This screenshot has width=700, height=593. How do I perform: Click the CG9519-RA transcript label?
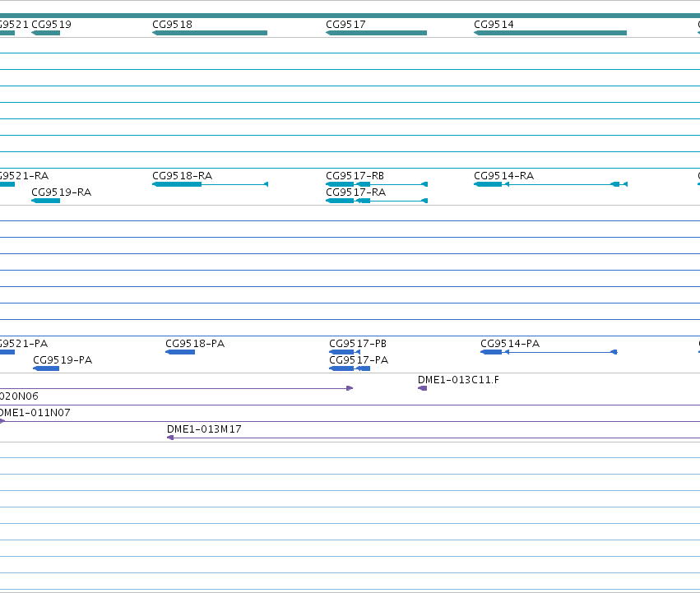(x=61, y=192)
